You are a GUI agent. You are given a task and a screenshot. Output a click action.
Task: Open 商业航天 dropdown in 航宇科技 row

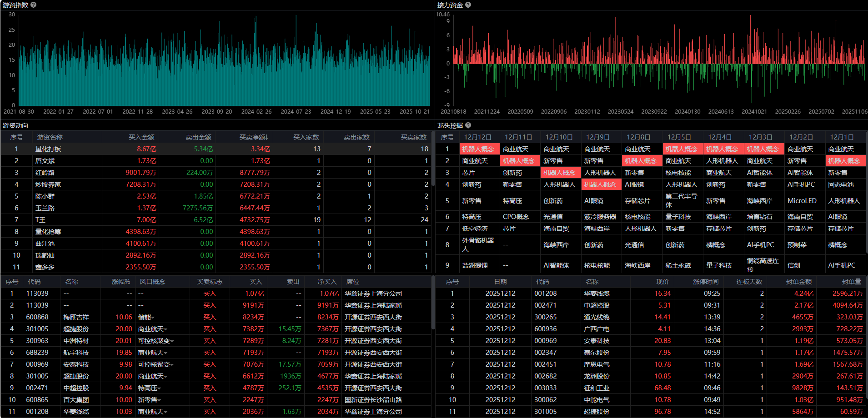tap(166, 353)
